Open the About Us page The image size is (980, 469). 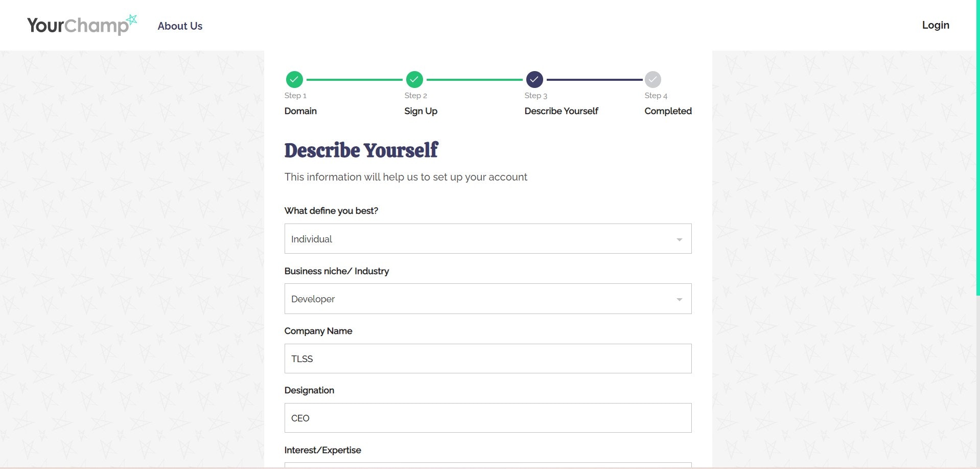[180, 26]
